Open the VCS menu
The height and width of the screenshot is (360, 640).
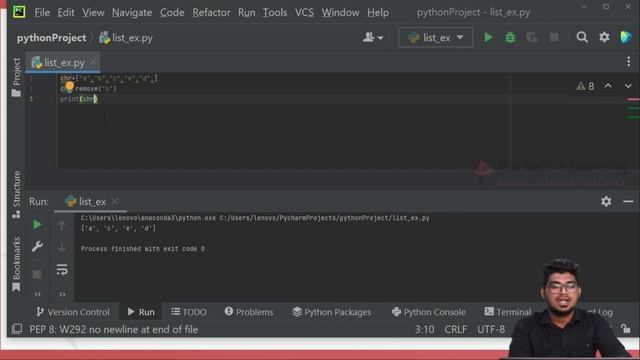click(304, 13)
